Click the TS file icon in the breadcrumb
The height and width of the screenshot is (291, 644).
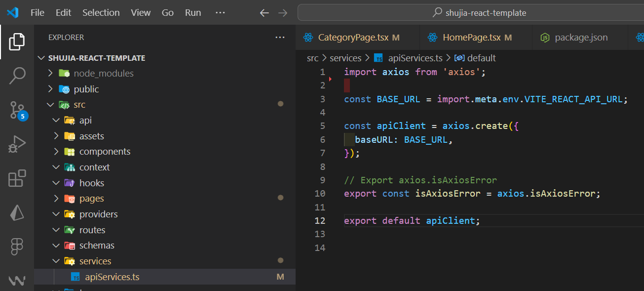click(x=379, y=58)
